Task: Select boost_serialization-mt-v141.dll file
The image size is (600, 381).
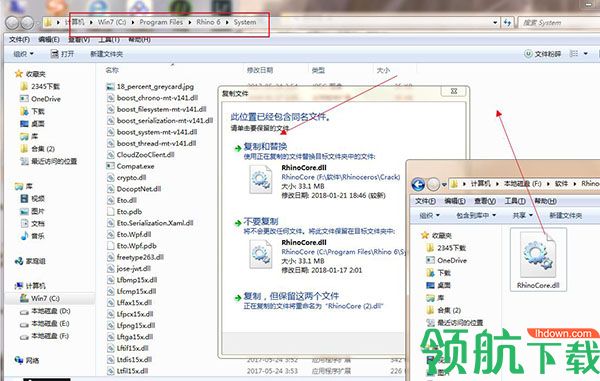Action: point(160,120)
